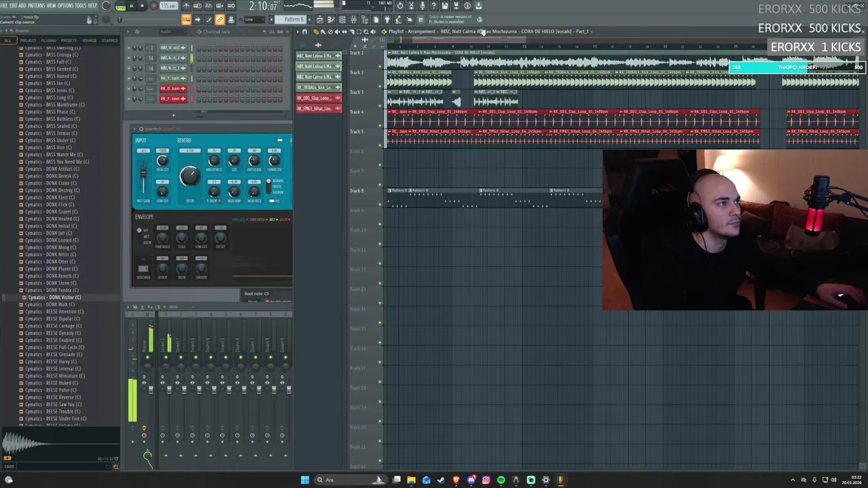Mute the RK_T..bpm channel LED
The image size is (868, 488).
[129, 79]
